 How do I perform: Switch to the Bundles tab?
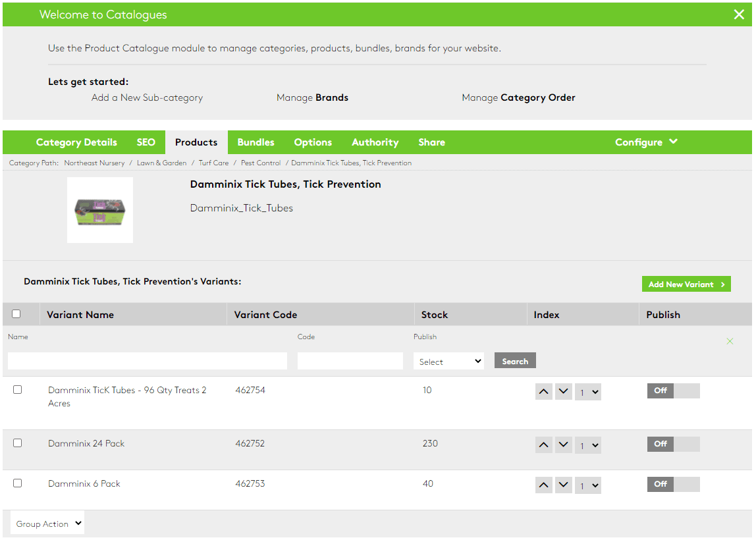(256, 142)
